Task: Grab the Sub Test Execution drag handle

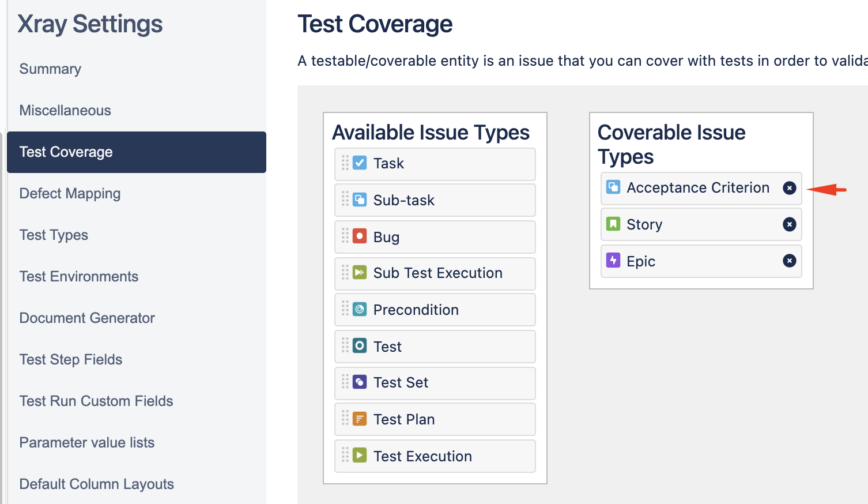Action: pyautogui.click(x=345, y=272)
